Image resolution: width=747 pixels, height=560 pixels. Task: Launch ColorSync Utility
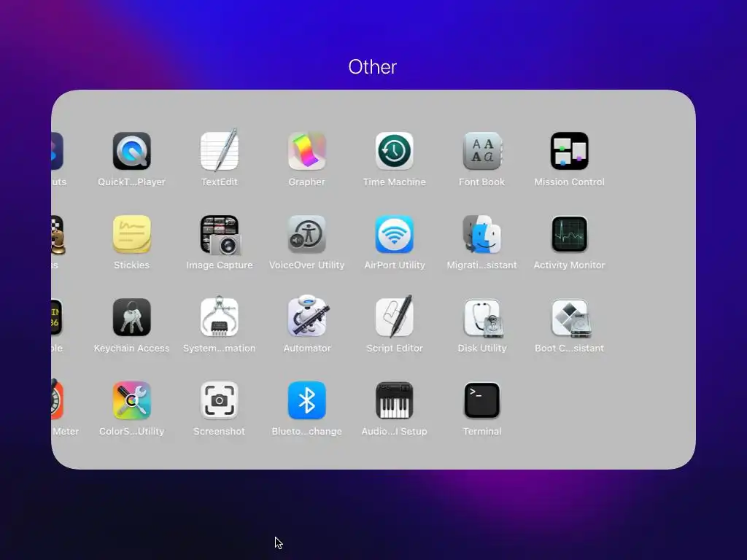tap(132, 400)
